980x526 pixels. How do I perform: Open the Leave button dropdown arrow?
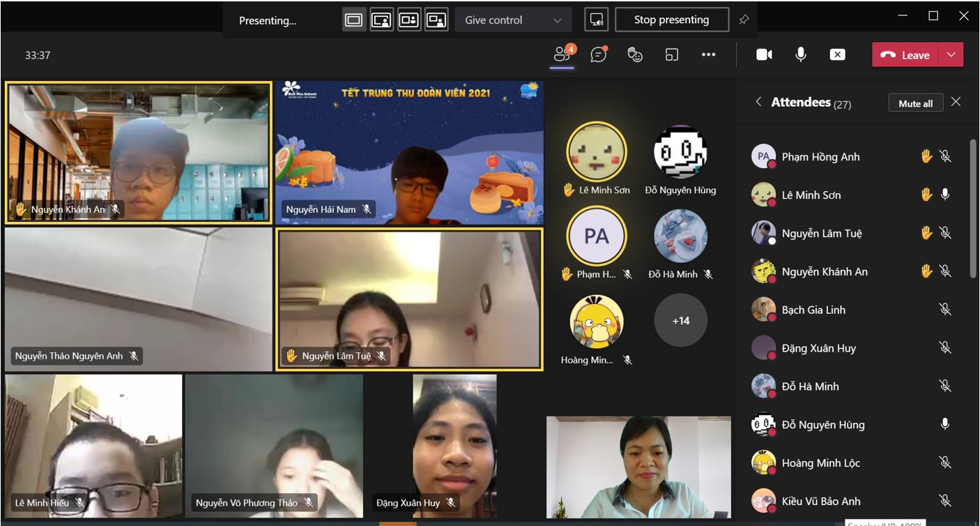[x=952, y=55]
